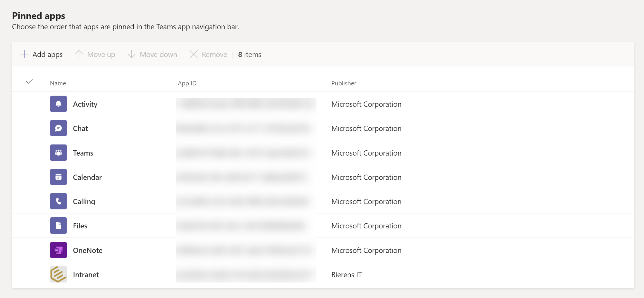Click the Intranet app icon
The height and width of the screenshot is (298, 644).
pyautogui.click(x=58, y=274)
